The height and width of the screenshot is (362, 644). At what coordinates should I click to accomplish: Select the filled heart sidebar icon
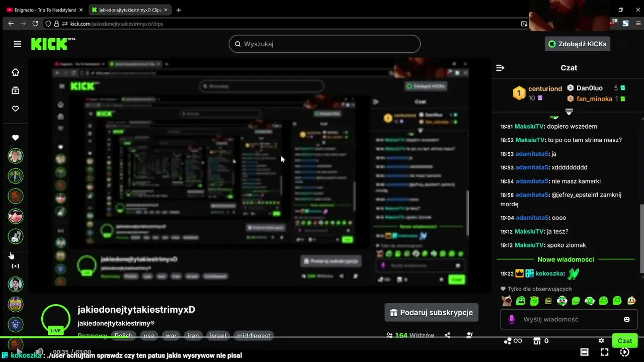click(x=16, y=138)
